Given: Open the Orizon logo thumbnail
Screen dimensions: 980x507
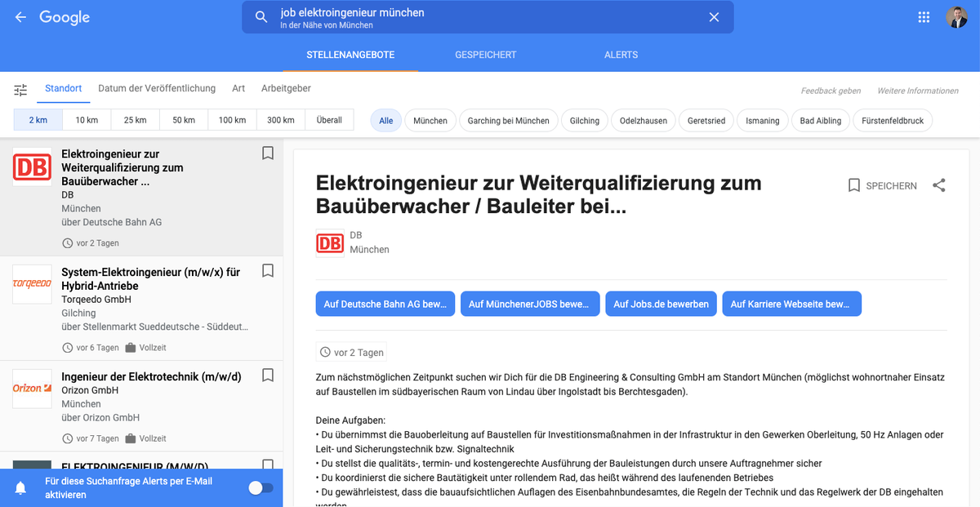Looking at the screenshot, I should click(32, 389).
